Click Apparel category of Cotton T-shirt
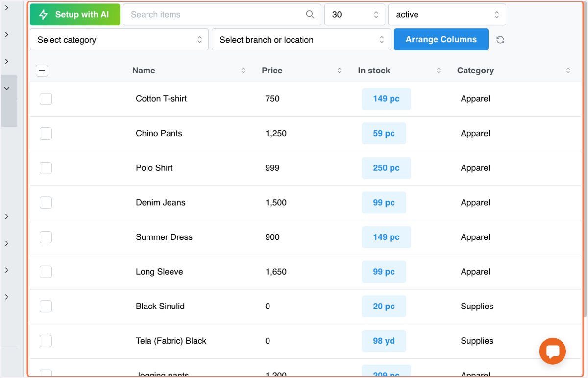588x378 pixels. [475, 99]
